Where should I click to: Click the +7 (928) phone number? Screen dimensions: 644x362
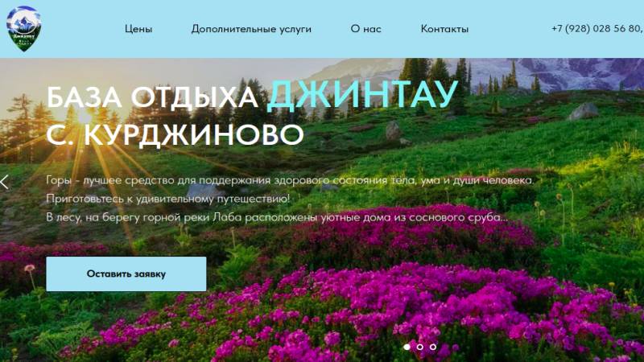597,28
